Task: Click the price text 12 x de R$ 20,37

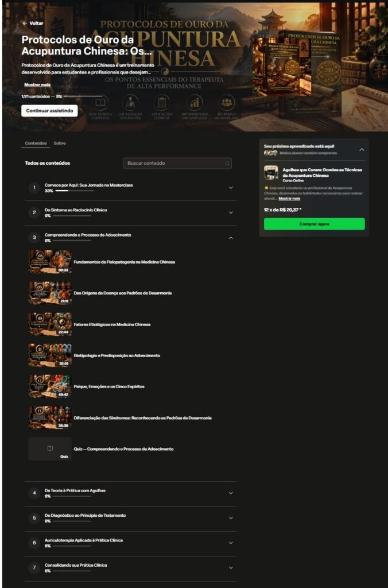Action: pyautogui.click(x=283, y=210)
